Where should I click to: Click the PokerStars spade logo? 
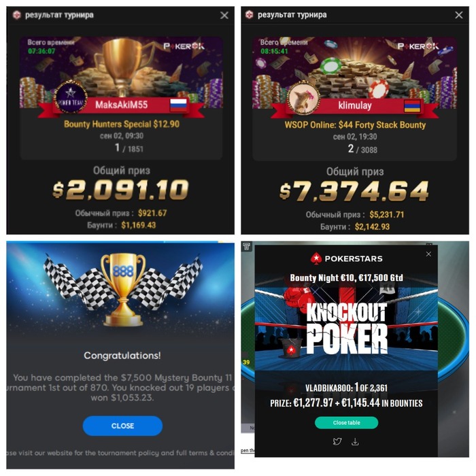coord(316,258)
